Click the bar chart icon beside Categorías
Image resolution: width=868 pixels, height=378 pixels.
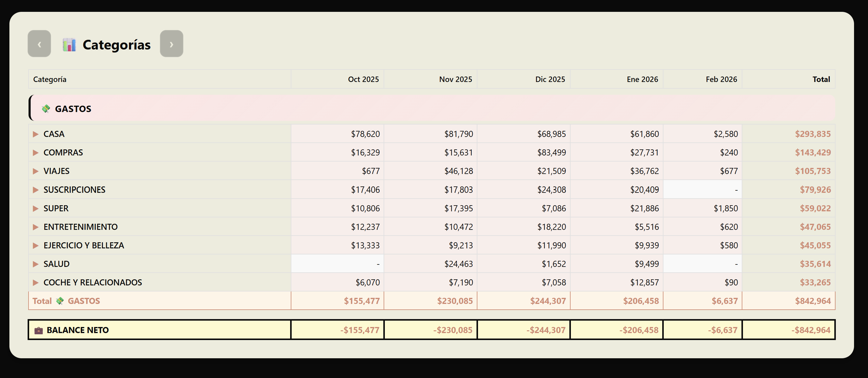(69, 44)
